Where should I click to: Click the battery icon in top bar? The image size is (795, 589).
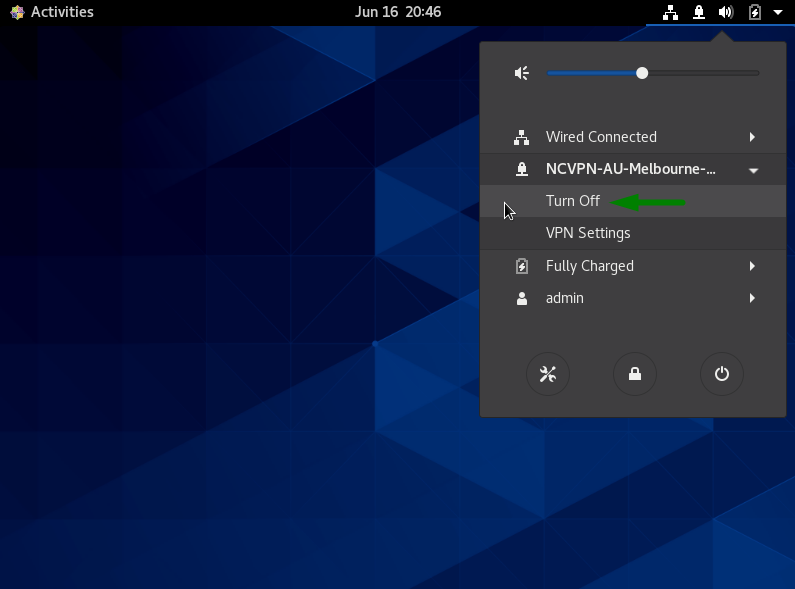(754, 12)
